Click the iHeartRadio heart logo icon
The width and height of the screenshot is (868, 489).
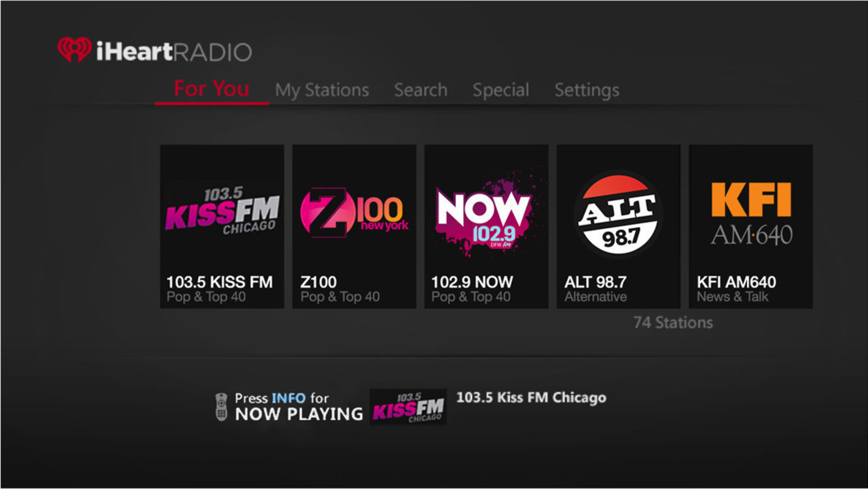[75, 50]
